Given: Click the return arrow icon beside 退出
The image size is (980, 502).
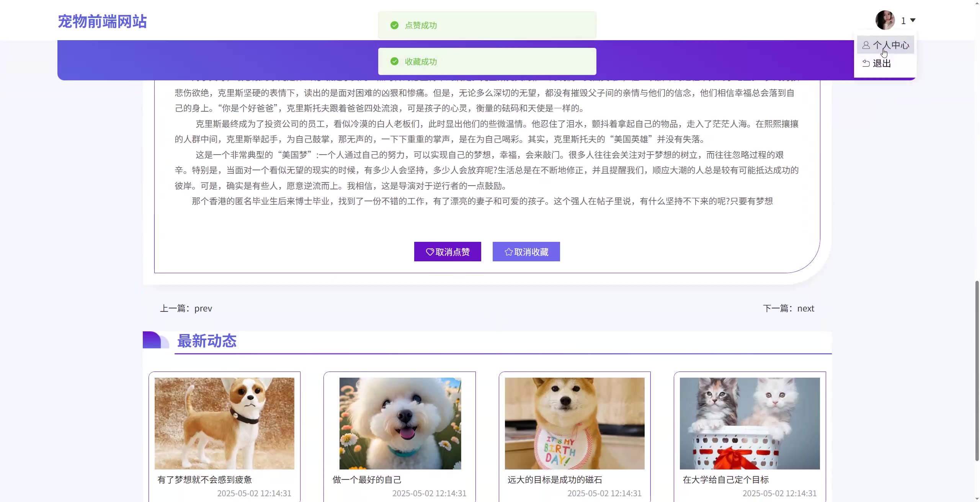Looking at the screenshot, I should (x=866, y=64).
